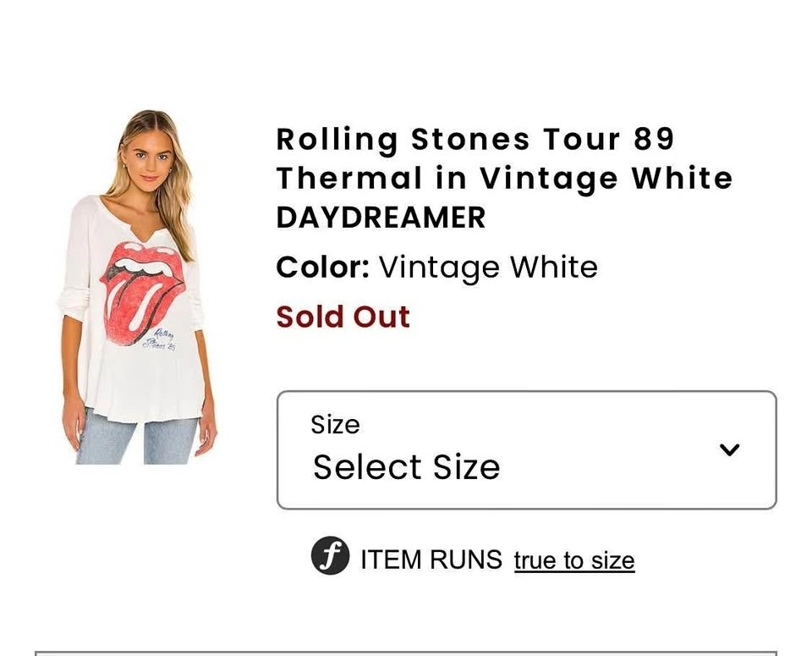Click "Rolling Stones Tour 89" title line
The height and width of the screenshot is (656, 812).
tap(475, 139)
